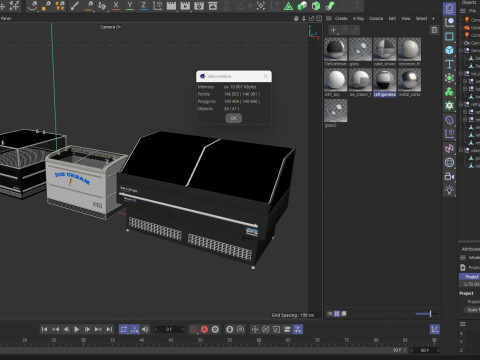Step to the previous frame
This screenshot has width=480, height=360.
pyautogui.click(x=66, y=329)
